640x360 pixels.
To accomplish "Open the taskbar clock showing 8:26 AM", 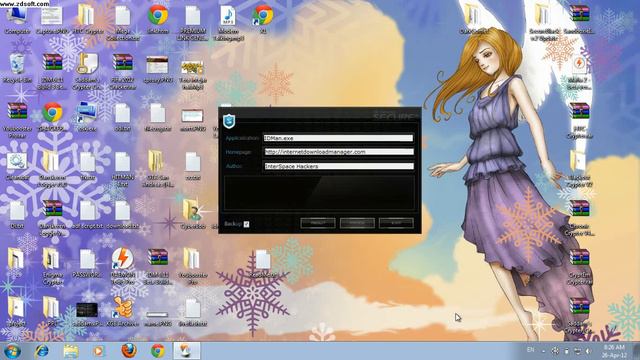I will click(614, 351).
